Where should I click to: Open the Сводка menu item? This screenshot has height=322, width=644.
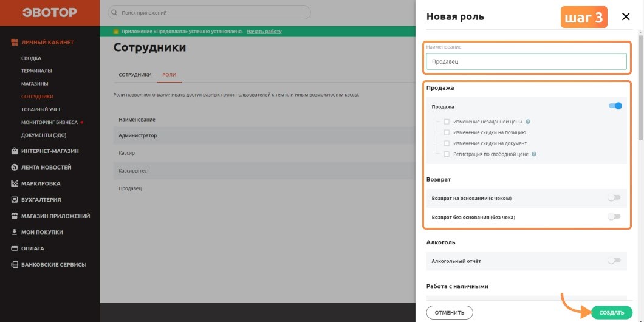click(31, 58)
